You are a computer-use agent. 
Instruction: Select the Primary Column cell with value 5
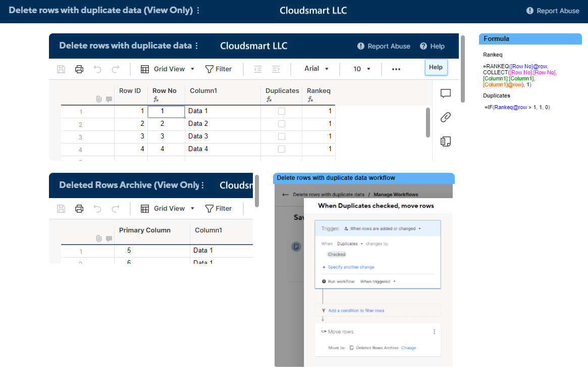152,251
